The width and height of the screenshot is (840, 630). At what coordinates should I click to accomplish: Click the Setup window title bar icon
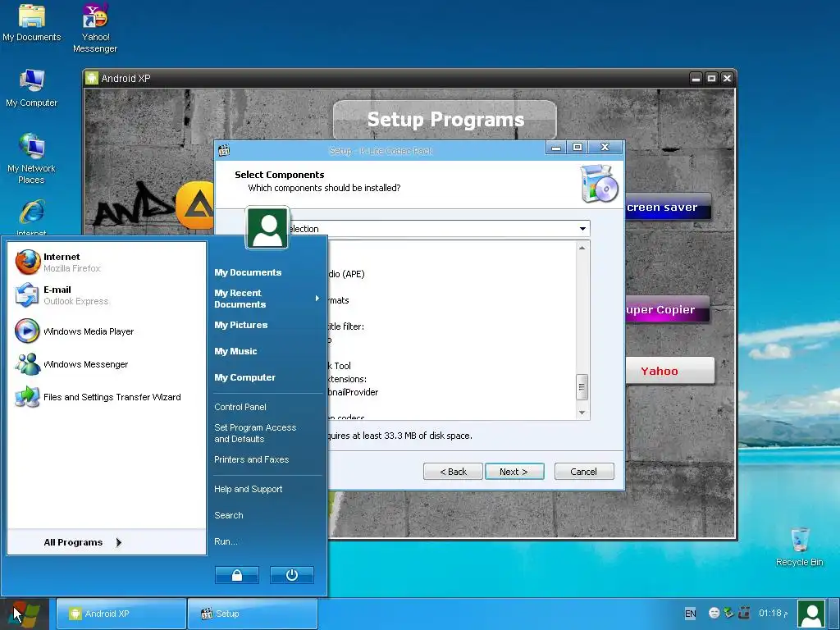[225, 151]
